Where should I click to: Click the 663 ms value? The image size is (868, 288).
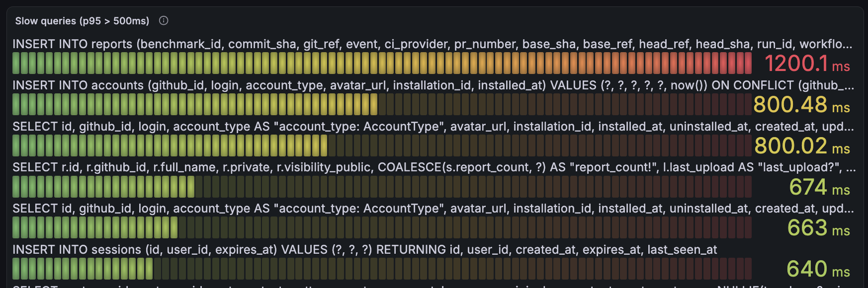click(819, 228)
